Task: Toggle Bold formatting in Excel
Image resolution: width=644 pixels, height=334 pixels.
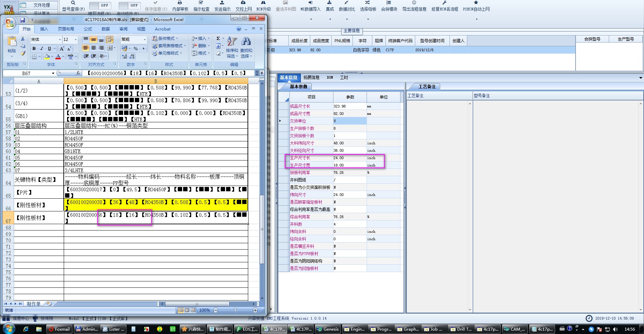Action: tap(34, 49)
